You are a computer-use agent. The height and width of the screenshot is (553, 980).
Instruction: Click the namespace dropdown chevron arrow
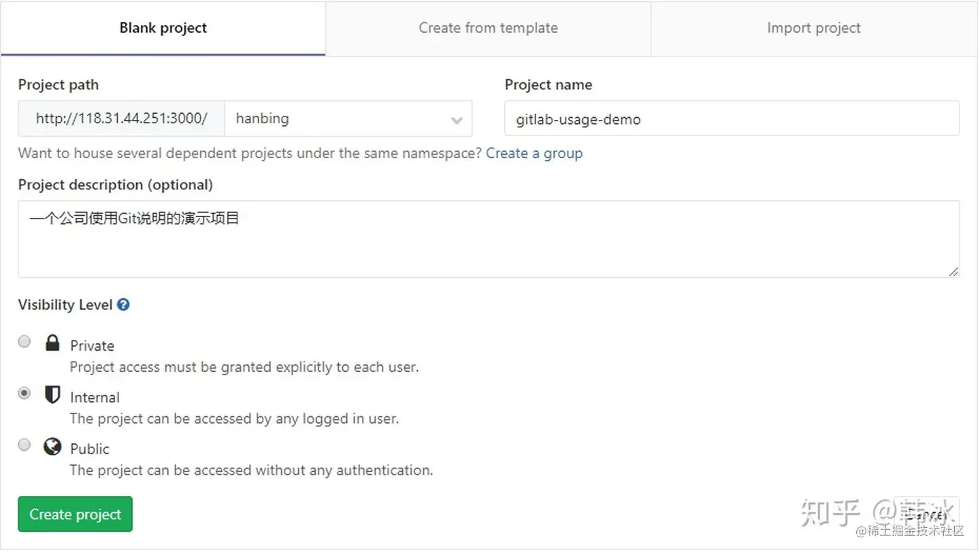click(x=457, y=121)
